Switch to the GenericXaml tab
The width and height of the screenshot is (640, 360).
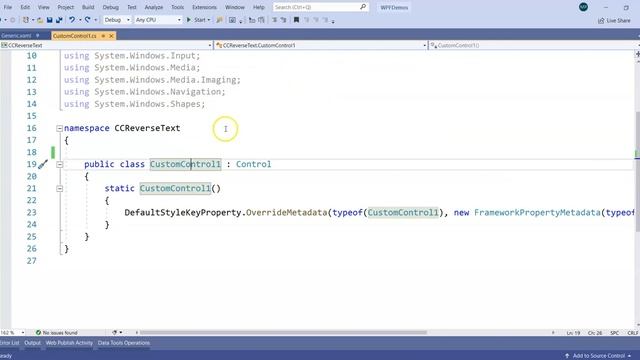pos(16,36)
